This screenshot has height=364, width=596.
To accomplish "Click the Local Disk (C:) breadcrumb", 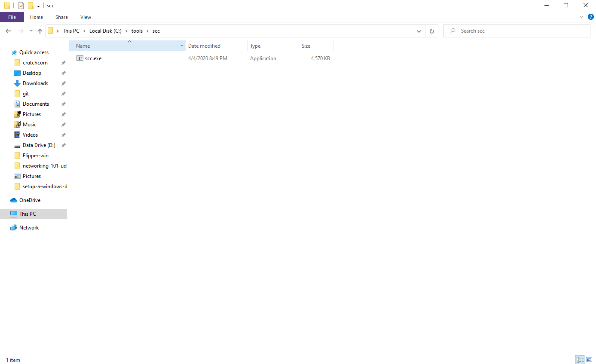I will (x=105, y=31).
